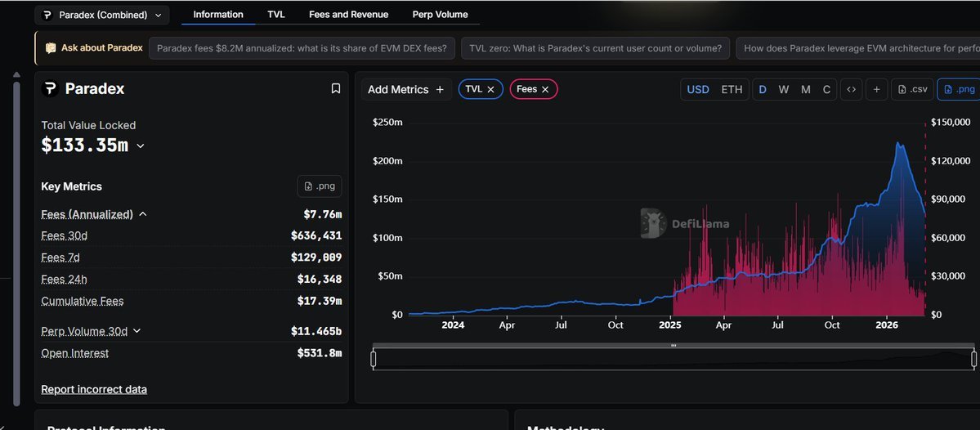
Task: Click the Open Interest label
Action: (x=75, y=353)
